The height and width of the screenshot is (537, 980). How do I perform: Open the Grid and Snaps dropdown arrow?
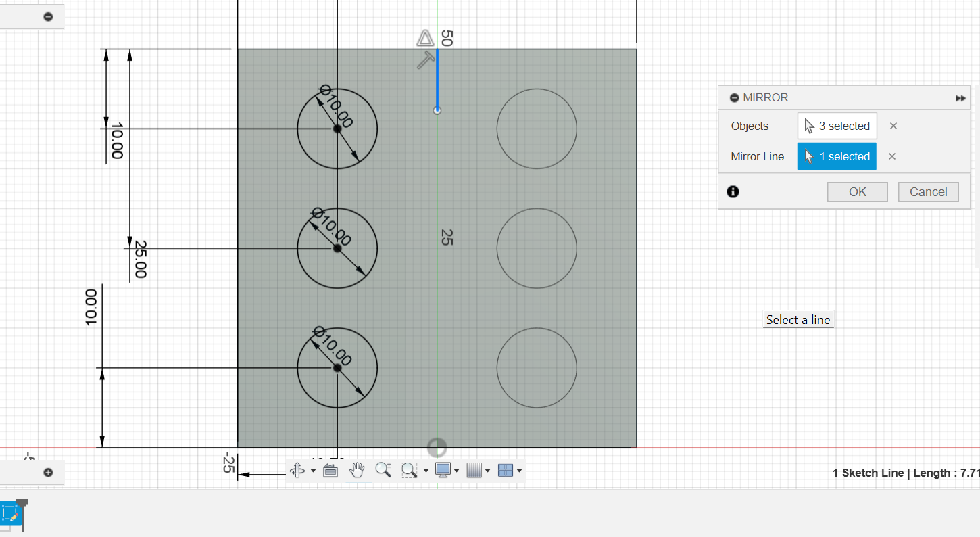pyautogui.click(x=488, y=471)
